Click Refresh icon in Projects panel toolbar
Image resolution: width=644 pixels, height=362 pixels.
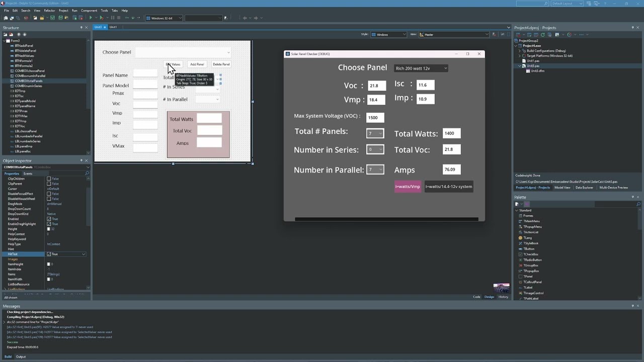pos(543,35)
